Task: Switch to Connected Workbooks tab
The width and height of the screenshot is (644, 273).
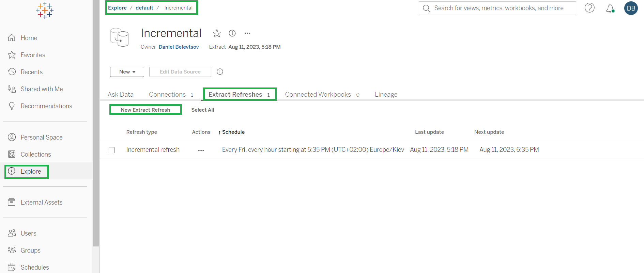Action: tap(322, 94)
